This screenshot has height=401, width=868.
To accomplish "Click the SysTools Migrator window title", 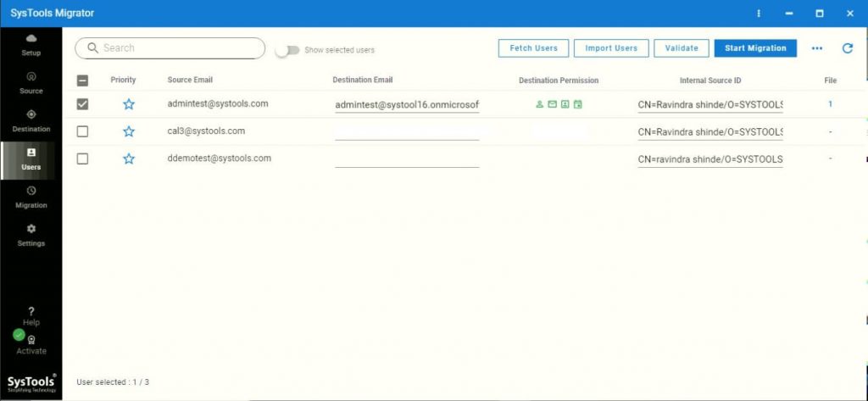I will point(52,14).
